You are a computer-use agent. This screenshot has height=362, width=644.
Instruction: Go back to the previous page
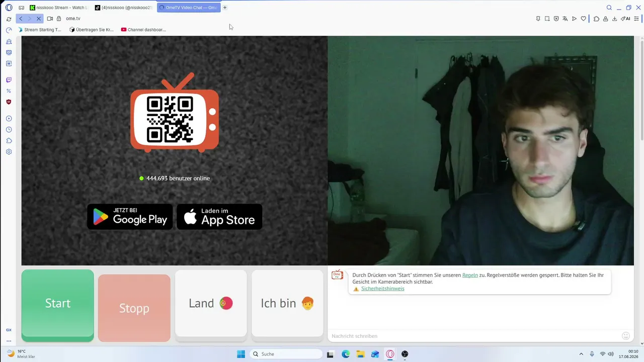click(x=21, y=19)
